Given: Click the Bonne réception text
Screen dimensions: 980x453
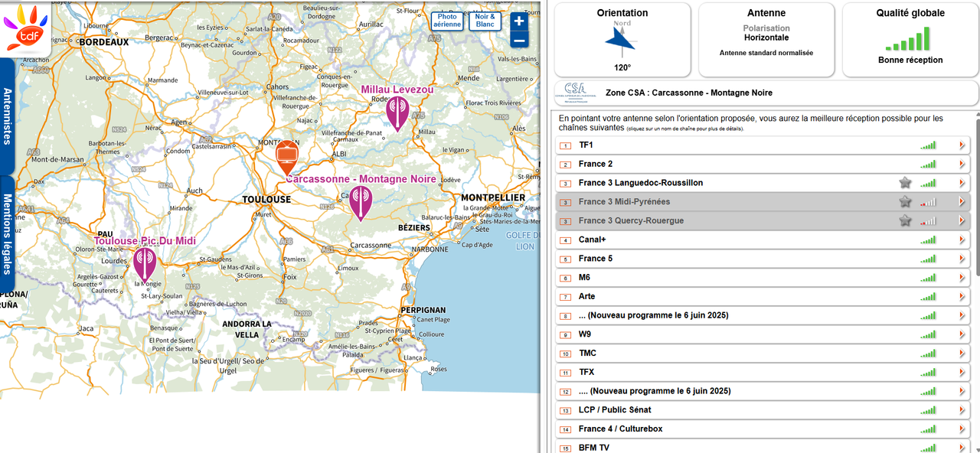Looking at the screenshot, I should [x=910, y=60].
